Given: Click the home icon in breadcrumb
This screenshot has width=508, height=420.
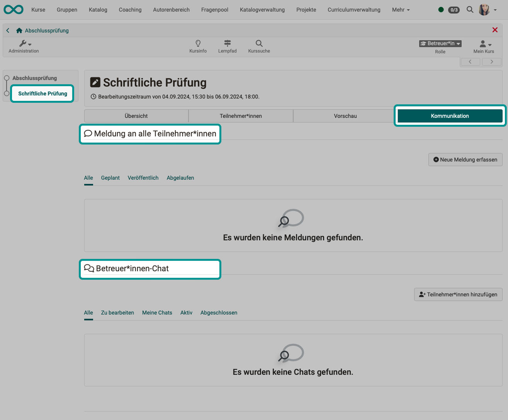Looking at the screenshot, I should click(x=19, y=31).
